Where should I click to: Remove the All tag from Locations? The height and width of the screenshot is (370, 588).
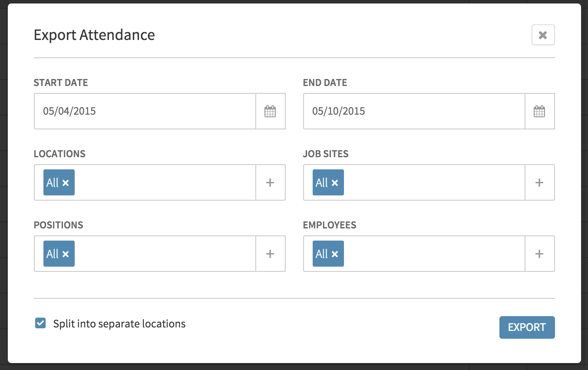point(66,183)
